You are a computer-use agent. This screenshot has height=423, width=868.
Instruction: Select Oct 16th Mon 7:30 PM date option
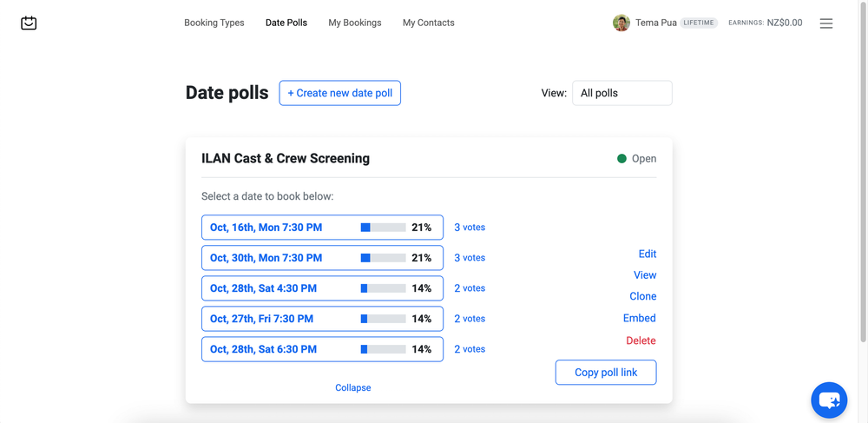pos(266,228)
